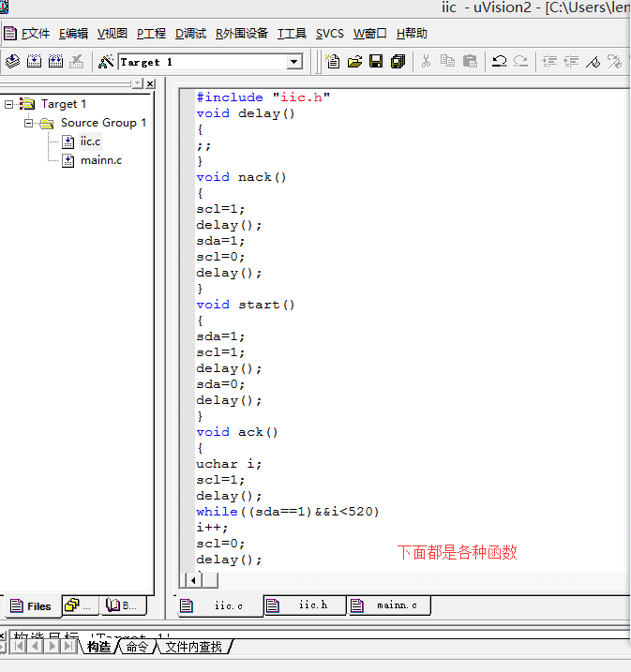This screenshot has height=672, width=631.
Task: Open the F文件 menu
Action: pos(36,34)
